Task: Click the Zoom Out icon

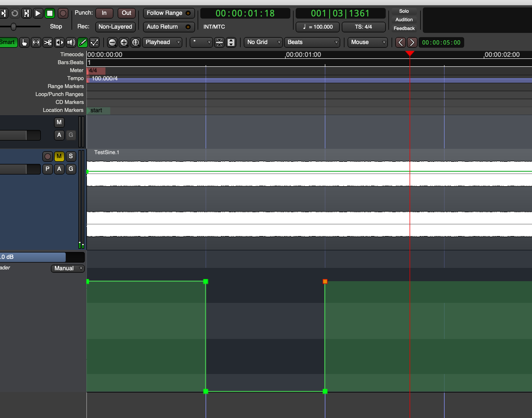Action: 112,42
